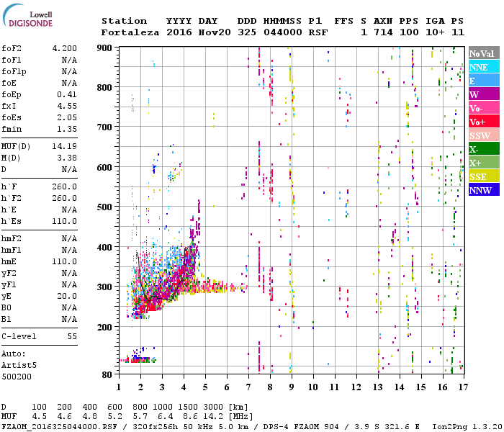
Task: Click the 10 MHz frequency axis label
Action: [x=313, y=387]
